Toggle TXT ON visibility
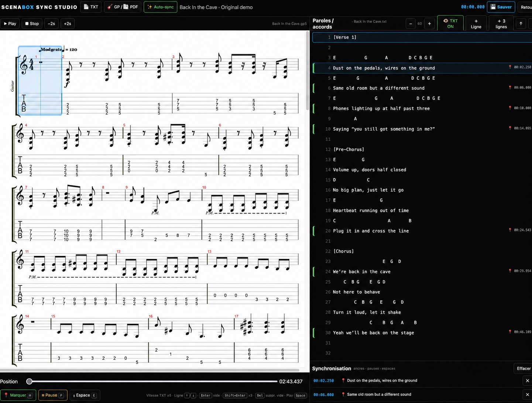 450,24
